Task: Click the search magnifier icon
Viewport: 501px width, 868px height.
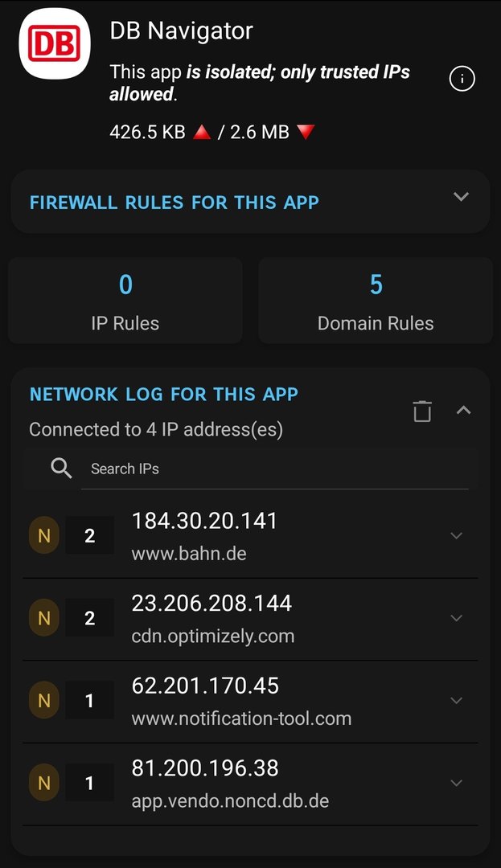Action: [x=61, y=469]
